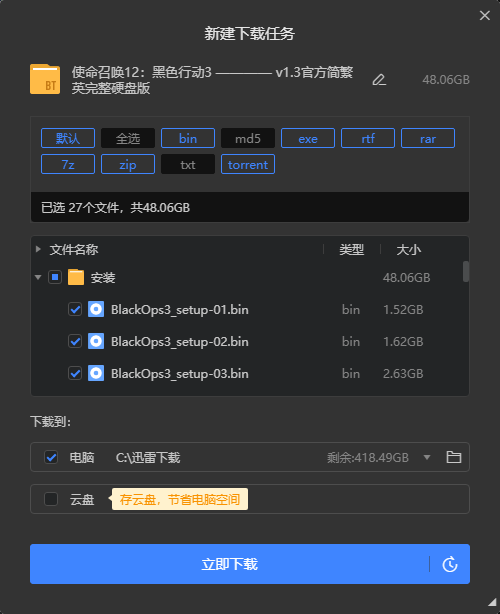Click the 1.52GB size value
The image size is (500, 614).
(403, 310)
